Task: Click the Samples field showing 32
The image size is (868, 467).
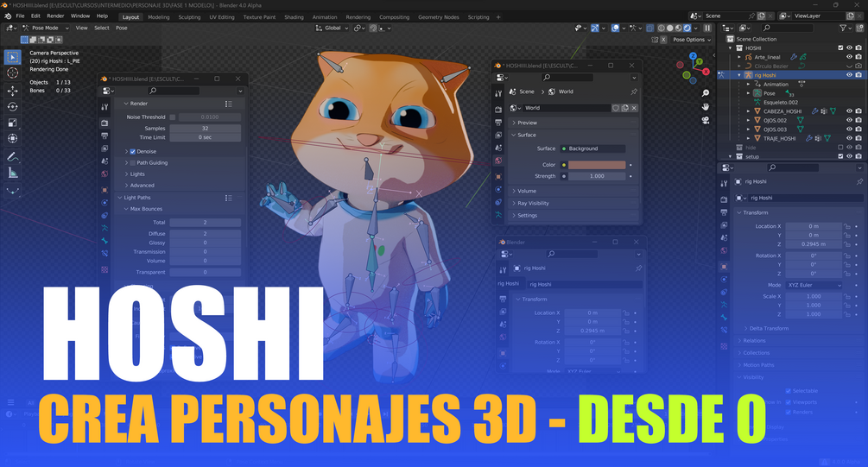Action: tap(205, 129)
